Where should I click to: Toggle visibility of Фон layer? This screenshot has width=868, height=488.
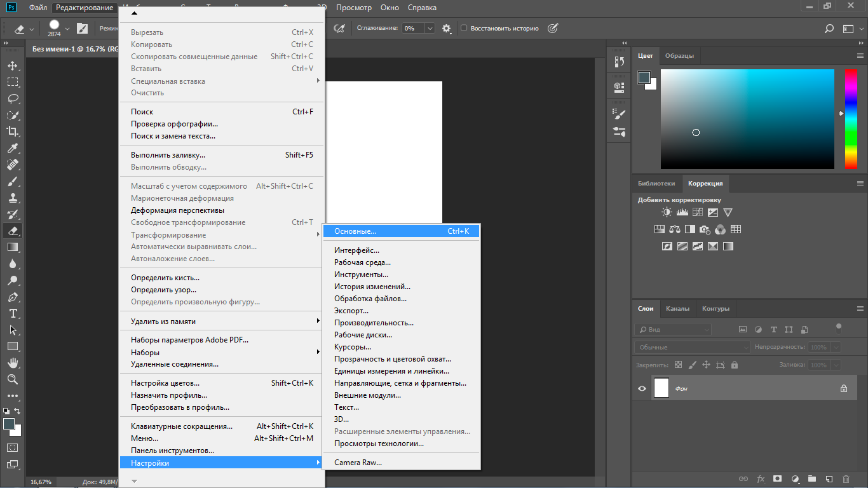(642, 388)
